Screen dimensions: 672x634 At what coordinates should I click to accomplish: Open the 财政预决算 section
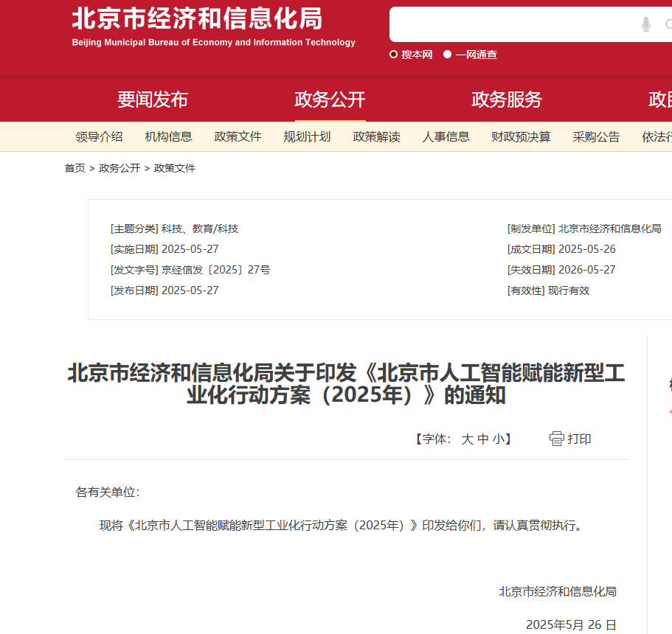pyautogui.click(x=520, y=136)
